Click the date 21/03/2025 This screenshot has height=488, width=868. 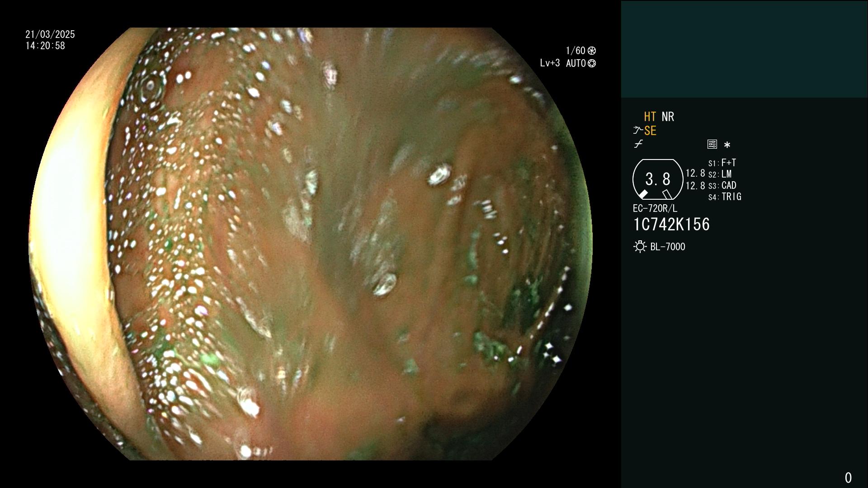(50, 34)
